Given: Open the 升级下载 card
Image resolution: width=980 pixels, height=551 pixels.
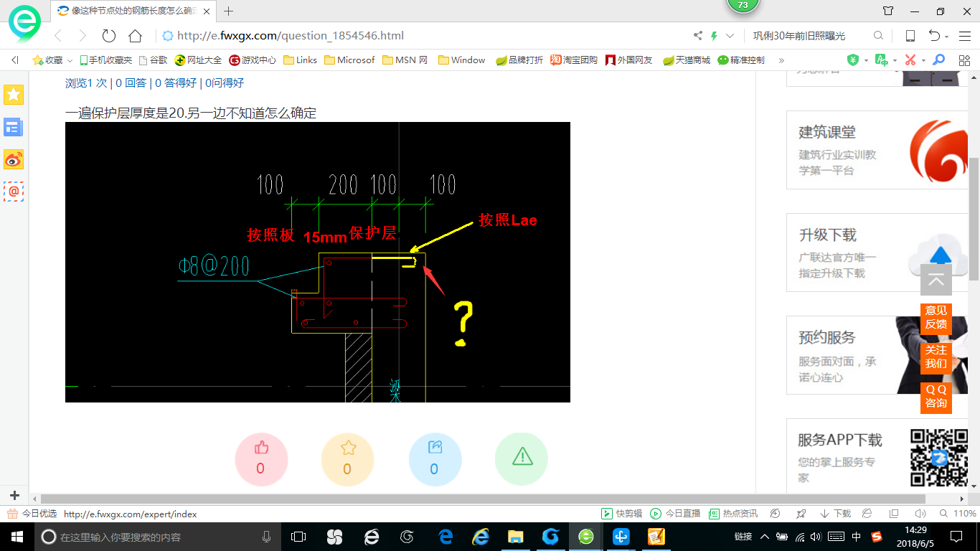Looking at the screenshot, I should coord(877,253).
